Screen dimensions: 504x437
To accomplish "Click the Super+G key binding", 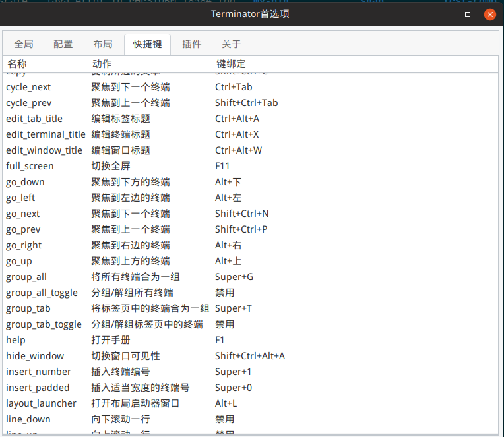I will tap(234, 277).
